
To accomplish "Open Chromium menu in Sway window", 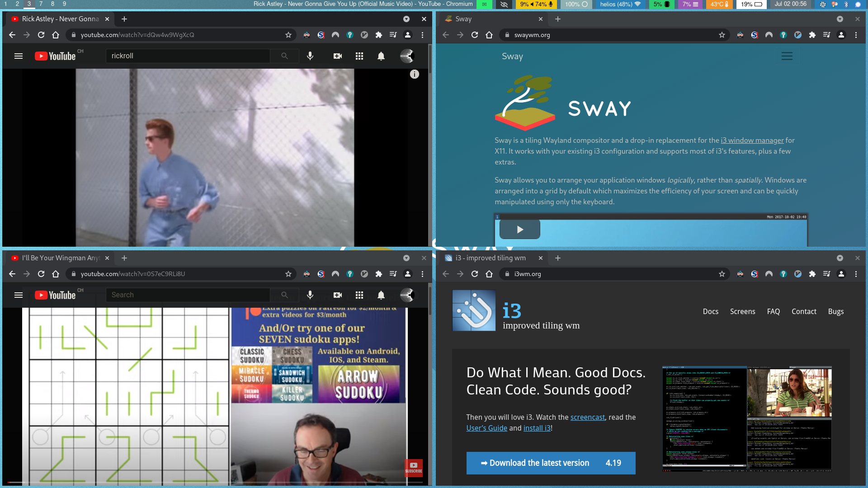I will pyautogui.click(x=856, y=35).
